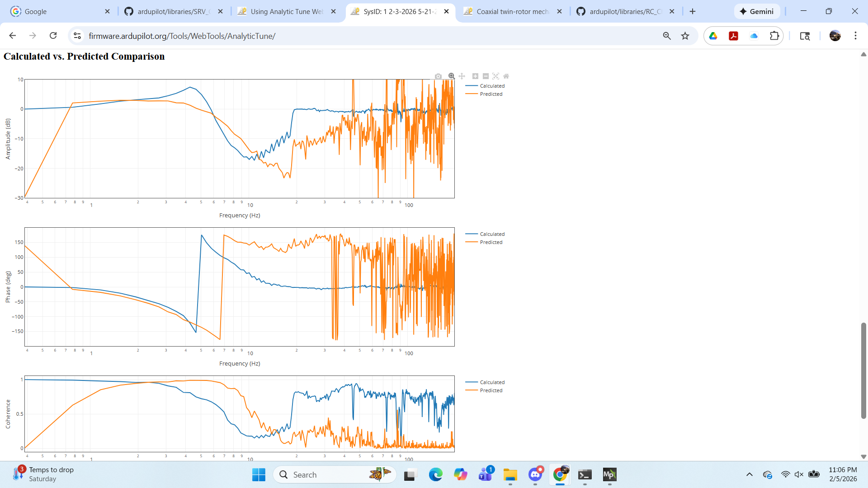
Task: Reload the page
Action: (x=53, y=36)
